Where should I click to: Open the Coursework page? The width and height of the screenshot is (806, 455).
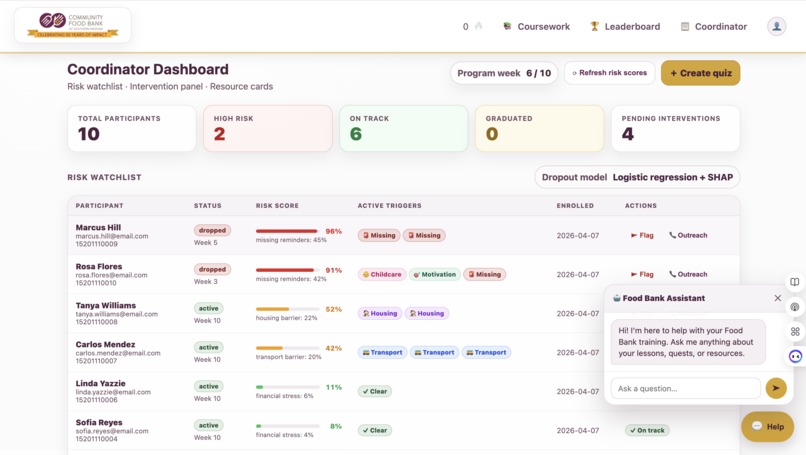coord(536,26)
